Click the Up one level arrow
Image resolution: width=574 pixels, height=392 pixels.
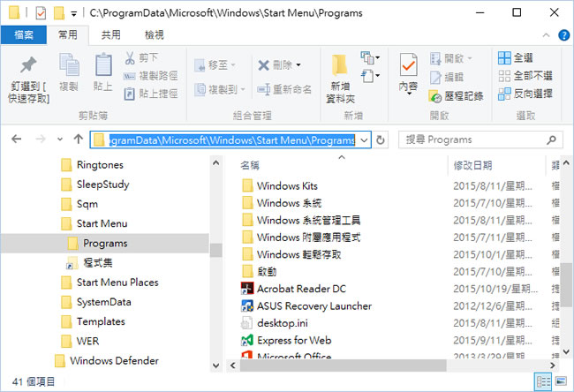(x=79, y=139)
